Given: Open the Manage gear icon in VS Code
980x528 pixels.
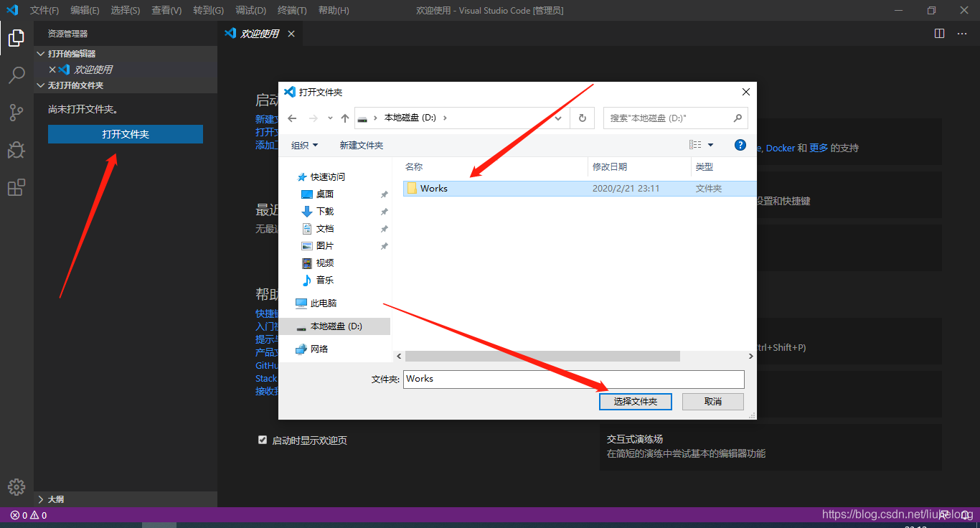Looking at the screenshot, I should (17, 486).
